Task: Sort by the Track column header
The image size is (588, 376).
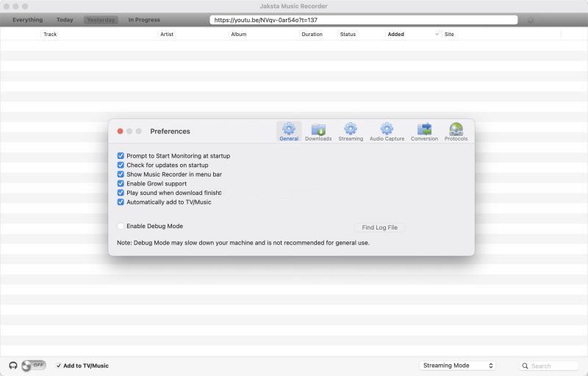Action: (50, 34)
